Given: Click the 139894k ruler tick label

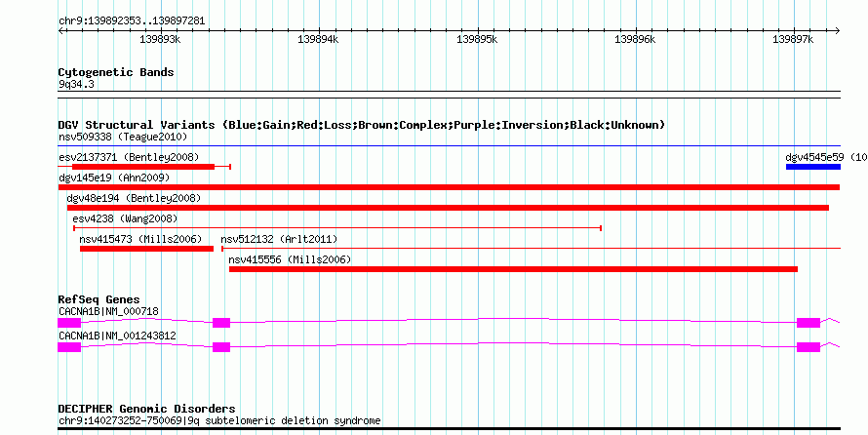Looking at the screenshot, I should point(318,39).
